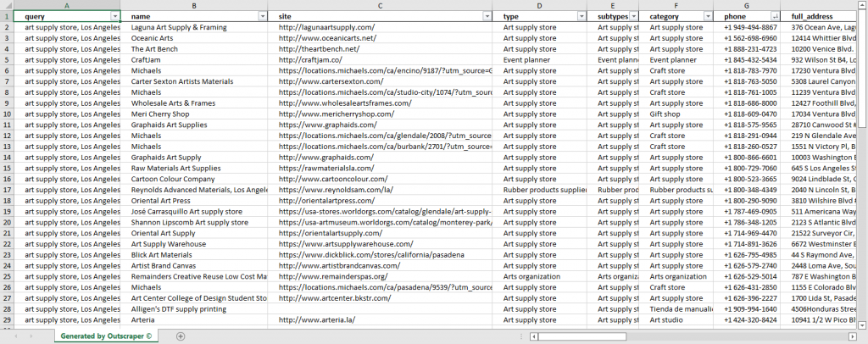Add a new sheet with plus button

[180, 336]
